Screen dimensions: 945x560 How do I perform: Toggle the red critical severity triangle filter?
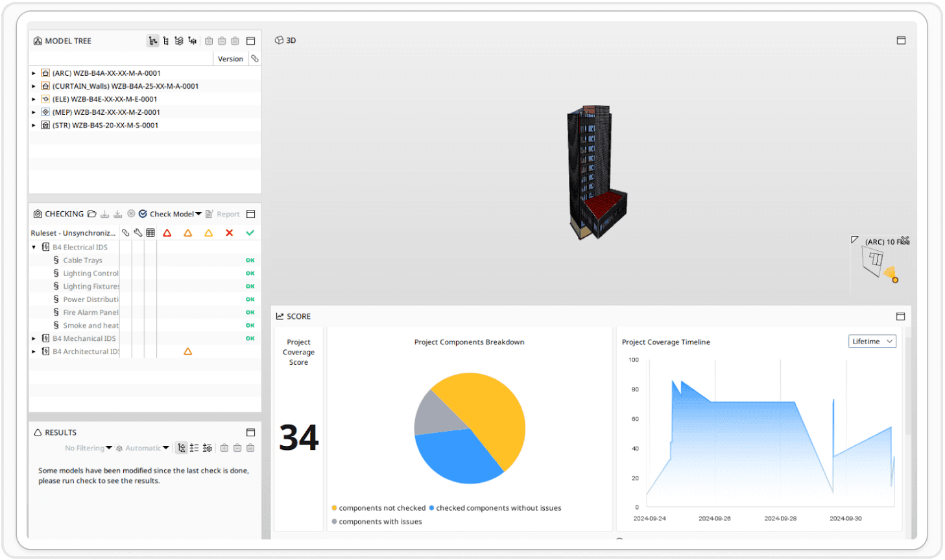pyautogui.click(x=167, y=233)
